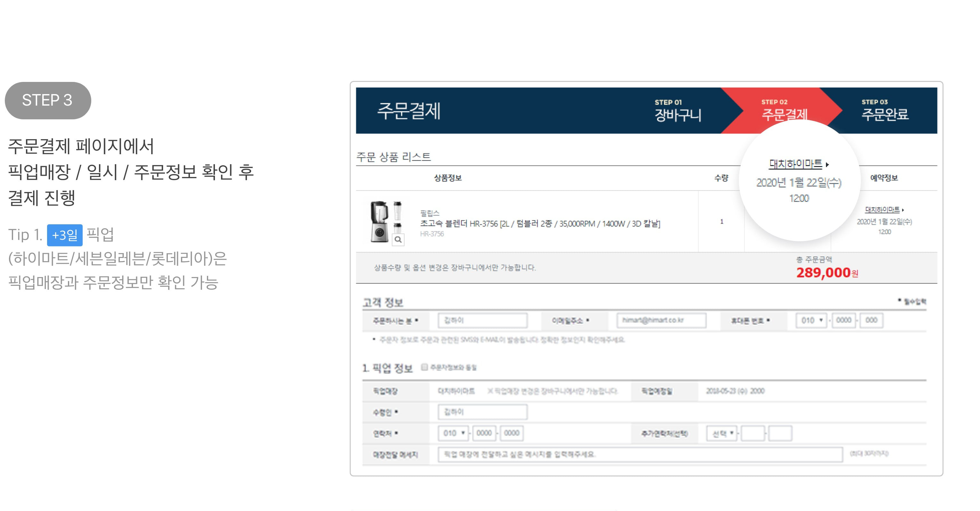Click the 필립스 brand name text
The width and height of the screenshot is (980, 511).
[429, 213]
